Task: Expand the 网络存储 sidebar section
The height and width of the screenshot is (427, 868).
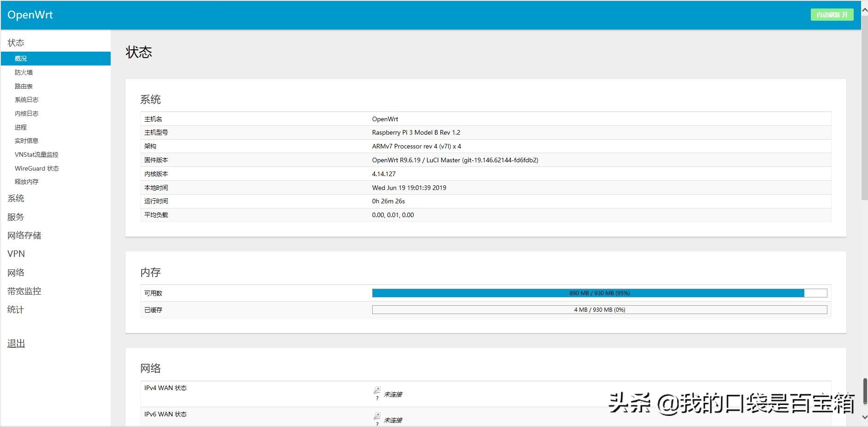Action: pos(24,235)
